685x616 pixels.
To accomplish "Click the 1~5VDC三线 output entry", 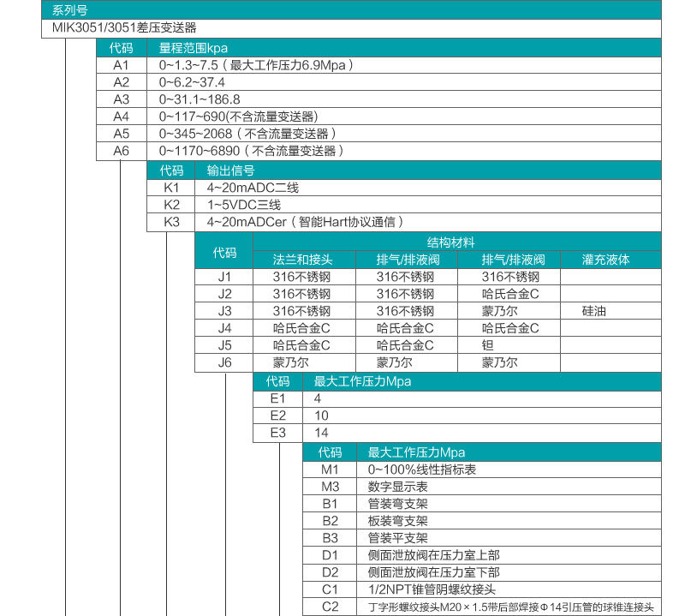I will tap(243, 205).
